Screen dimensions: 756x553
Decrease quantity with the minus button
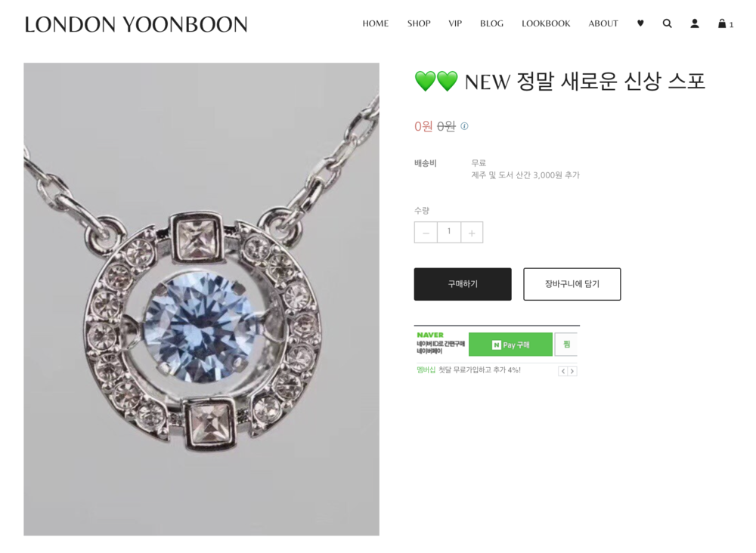click(x=426, y=233)
